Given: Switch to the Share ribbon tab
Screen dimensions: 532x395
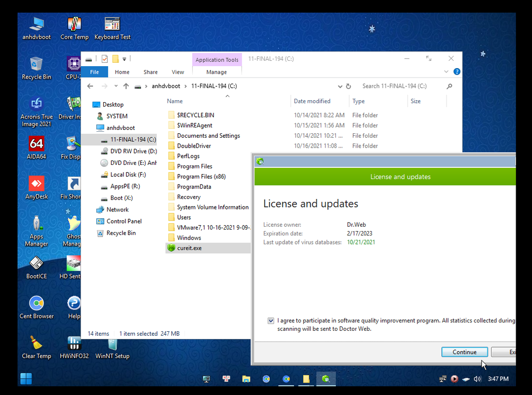Looking at the screenshot, I should click(x=151, y=72).
